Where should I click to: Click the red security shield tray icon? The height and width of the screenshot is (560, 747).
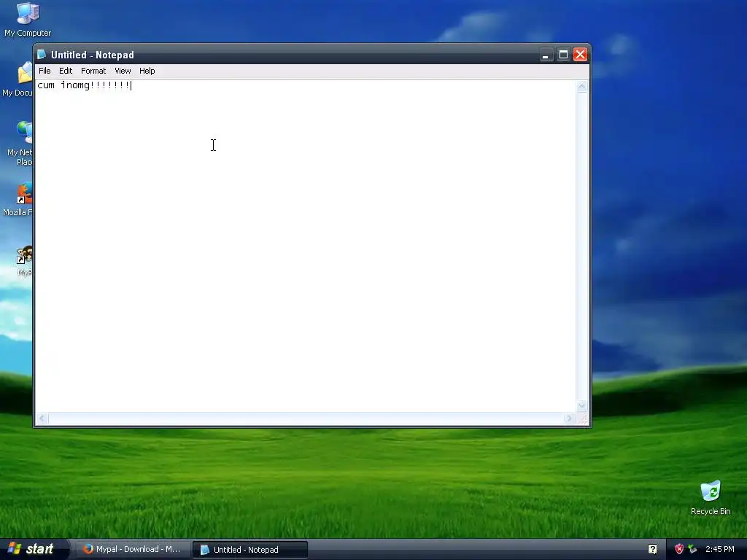point(679,550)
